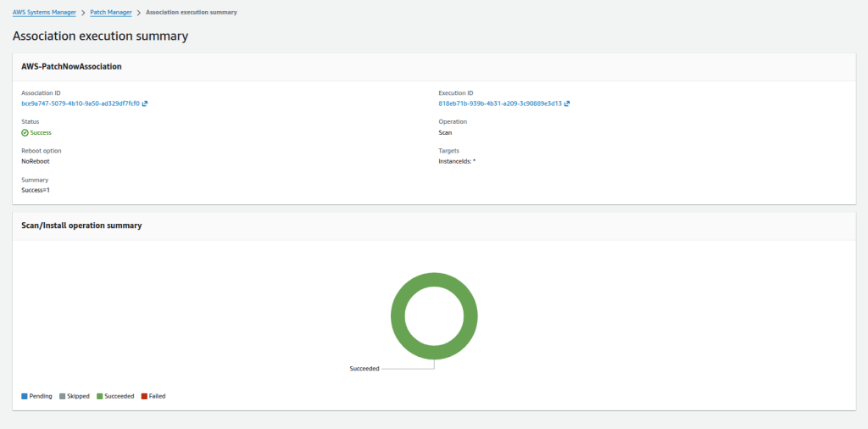
Task: Click the Failed legend label text
Action: (157, 396)
